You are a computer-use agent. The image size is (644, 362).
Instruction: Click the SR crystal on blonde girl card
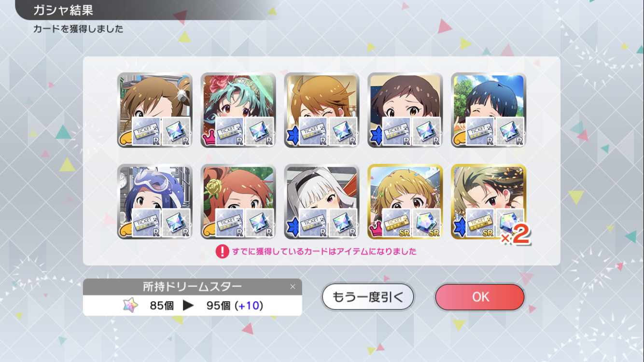[427, 223]
